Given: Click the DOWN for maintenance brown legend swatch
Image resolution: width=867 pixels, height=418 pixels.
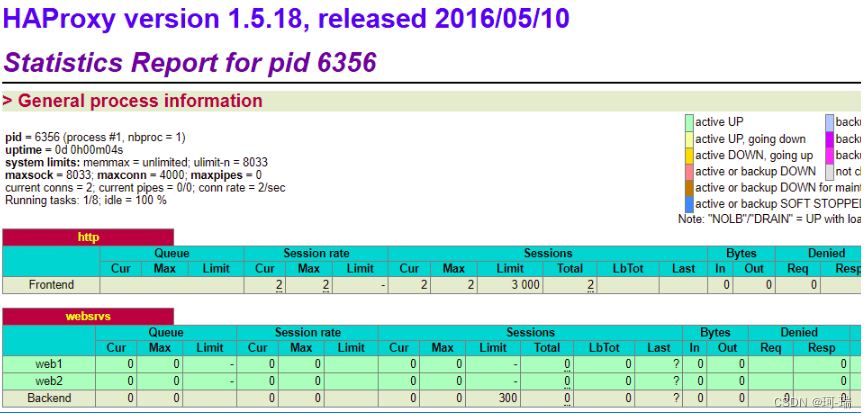Looking at the screenshot, I should click(x=689, y=187).
